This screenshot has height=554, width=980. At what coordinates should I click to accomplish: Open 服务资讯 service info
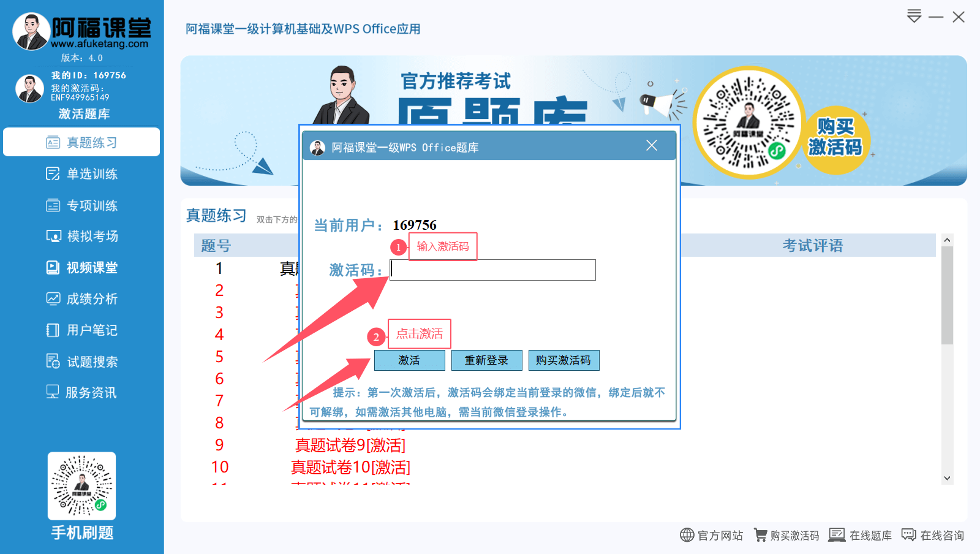point(81,392)
